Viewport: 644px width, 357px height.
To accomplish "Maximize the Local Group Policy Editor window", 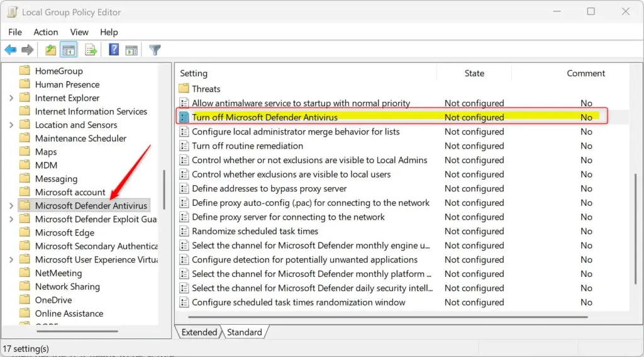I will point(591,11).
